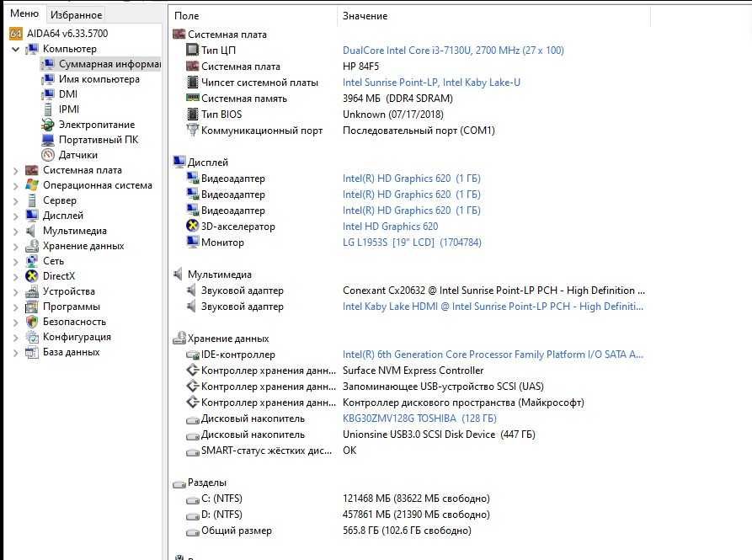Expand Хранение данных tree node
This screenshot has height=560, width=752.
pos(15,247)
